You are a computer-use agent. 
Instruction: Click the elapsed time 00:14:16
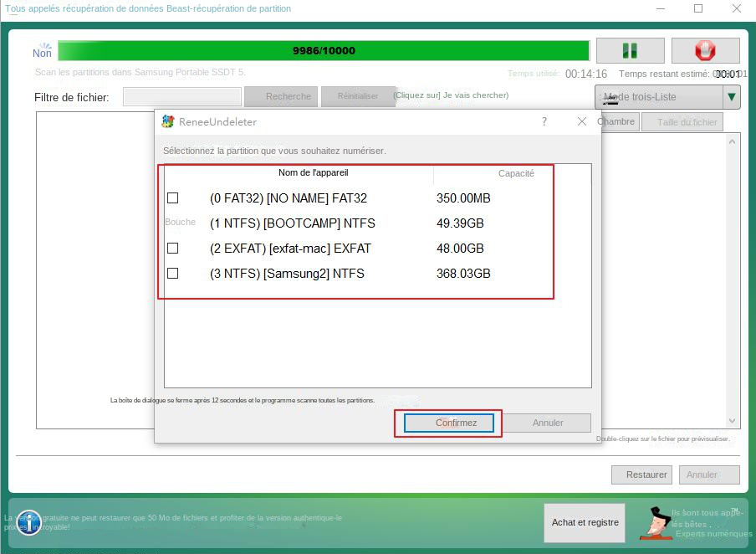pyautogui.click(x=585, y=74)
